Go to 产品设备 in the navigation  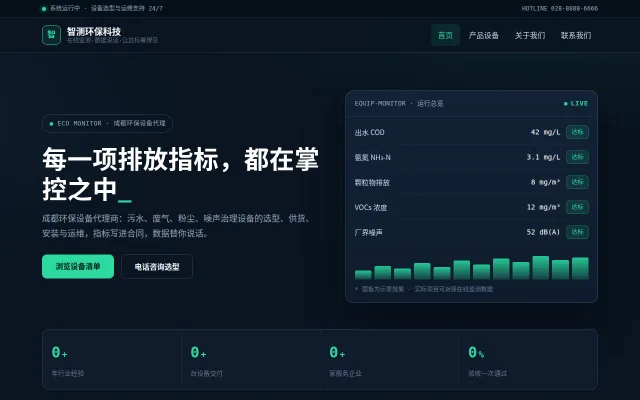pyautogui.click(x=484, y=36)
